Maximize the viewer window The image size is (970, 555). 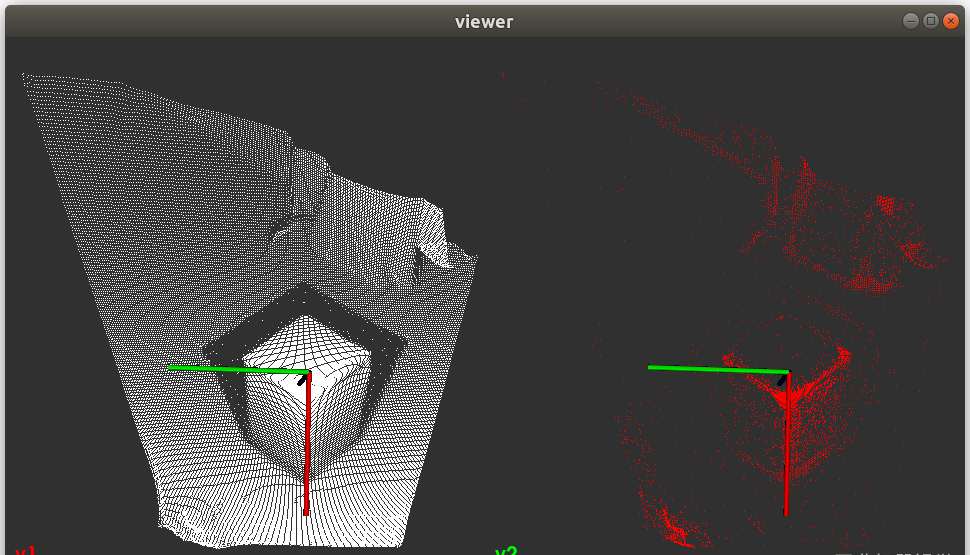coord(930,21)
